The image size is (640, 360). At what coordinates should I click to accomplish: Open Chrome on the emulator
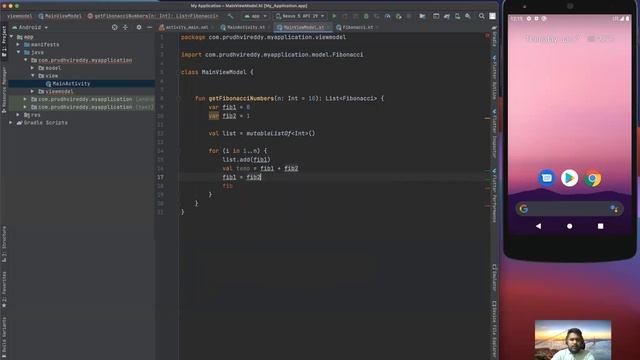point(593,178)
